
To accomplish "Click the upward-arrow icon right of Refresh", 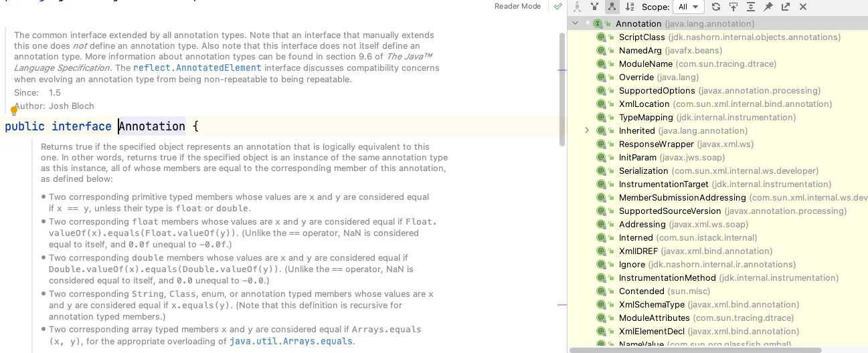I will click(x=733, y=7).
